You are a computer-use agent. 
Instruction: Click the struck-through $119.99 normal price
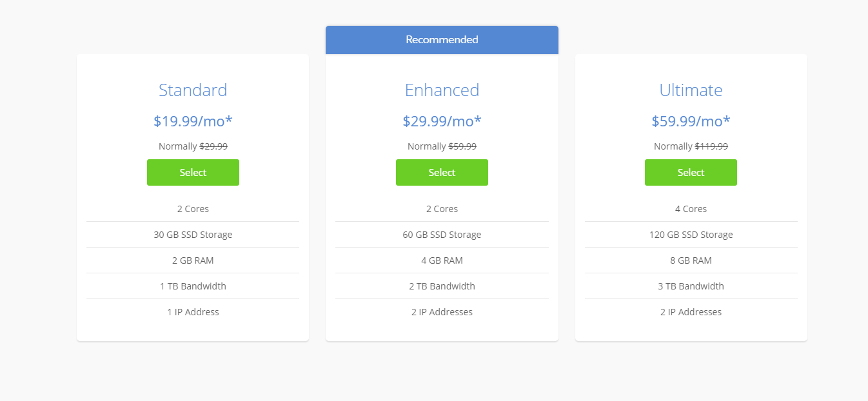point(711,146)
